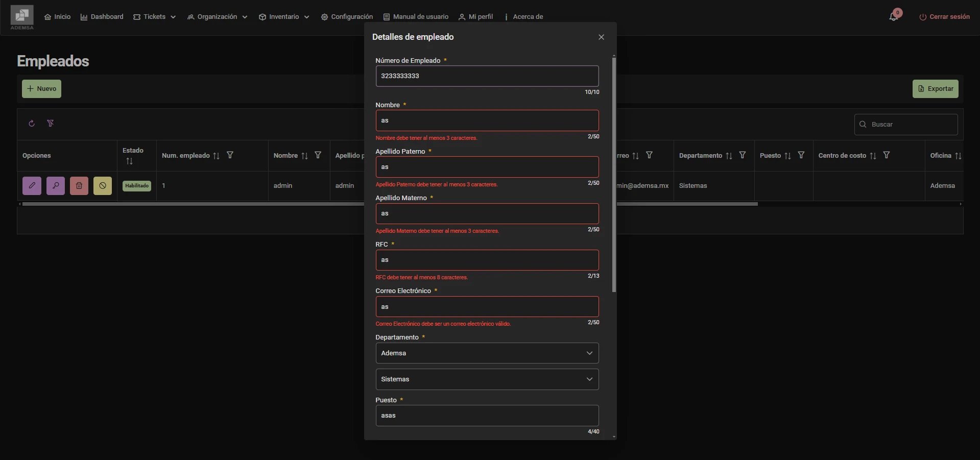This screenshot has width=980, height=460.
Task: Focus the Buscar search field
Action: [x=906, y=125]
